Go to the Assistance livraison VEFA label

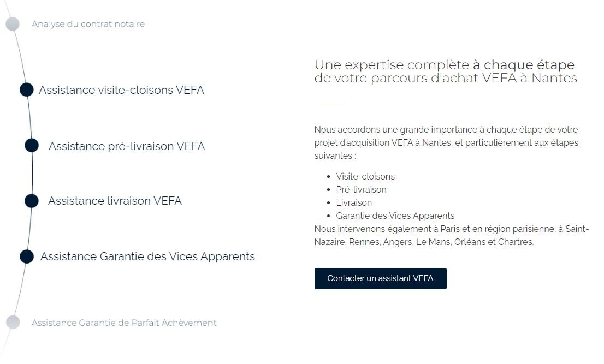pyautogui.click(x=115, y=201)
